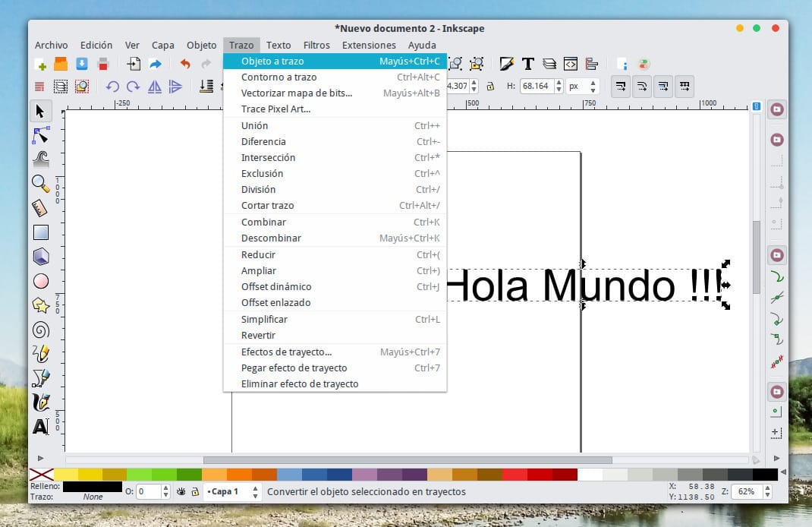Open the Fill and Stroke dialog icon
The width and height of the screenshot is (812, 527).
(507, 63)
